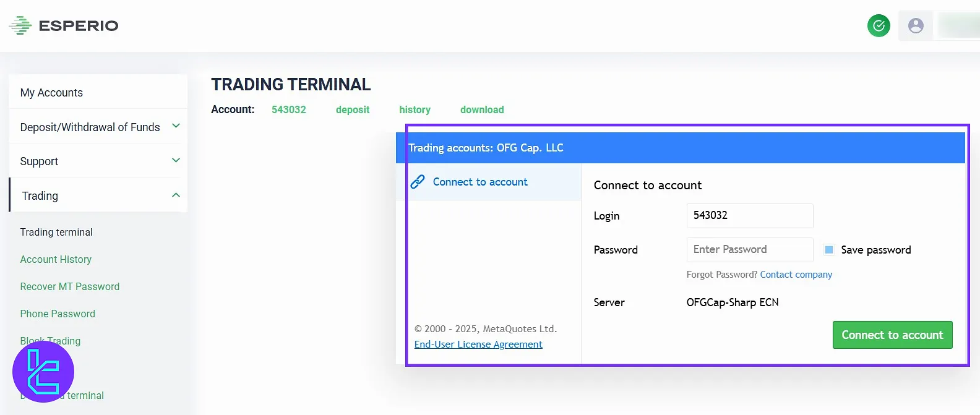Screen dimensions: 980x415
Task: Expand the Support menu chevron
Action: (176, 161)
